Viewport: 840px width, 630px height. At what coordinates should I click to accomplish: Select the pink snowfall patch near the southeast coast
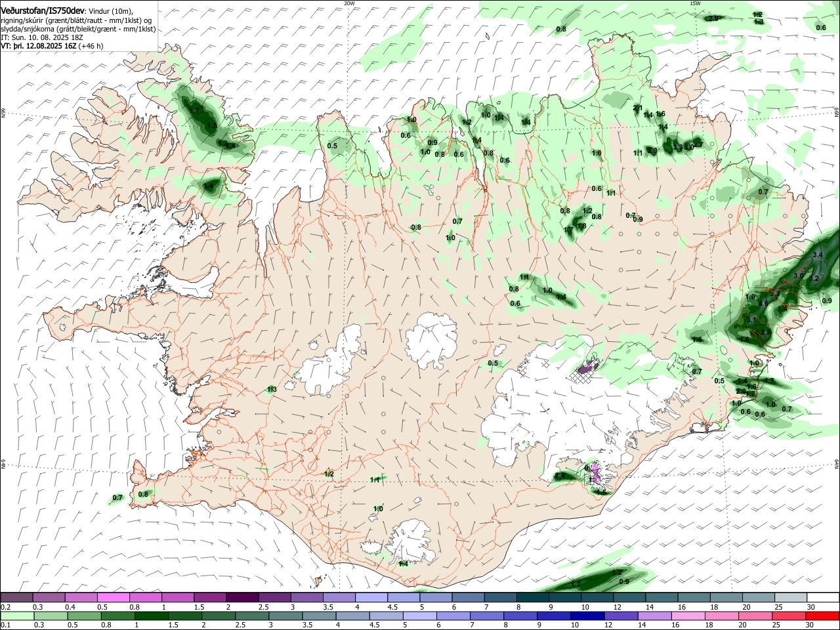coord(597,472)
